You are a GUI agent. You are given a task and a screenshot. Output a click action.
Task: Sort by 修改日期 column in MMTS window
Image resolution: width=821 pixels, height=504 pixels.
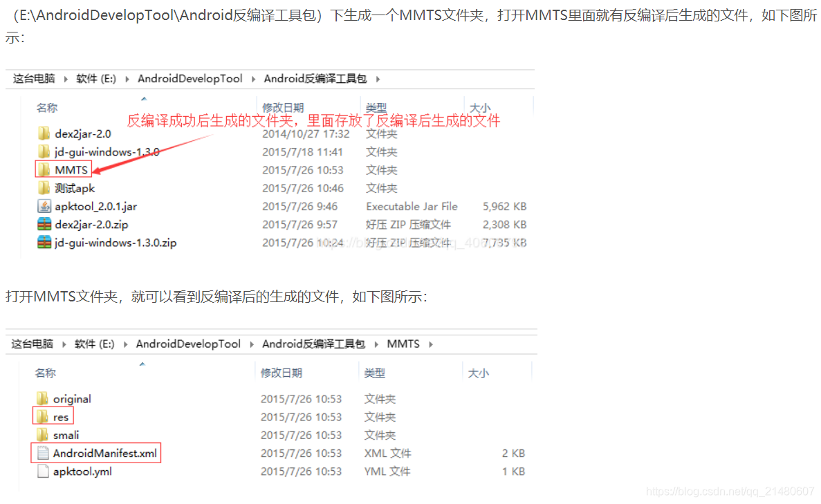pyautogui.click(x=282, y=373)
